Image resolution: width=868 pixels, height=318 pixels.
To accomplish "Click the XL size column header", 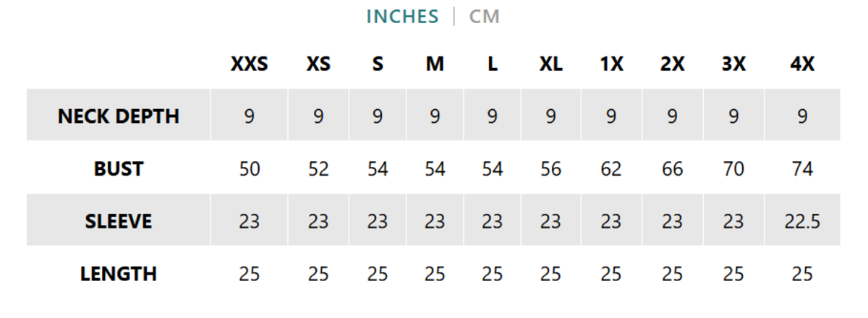I will point(550,64).
